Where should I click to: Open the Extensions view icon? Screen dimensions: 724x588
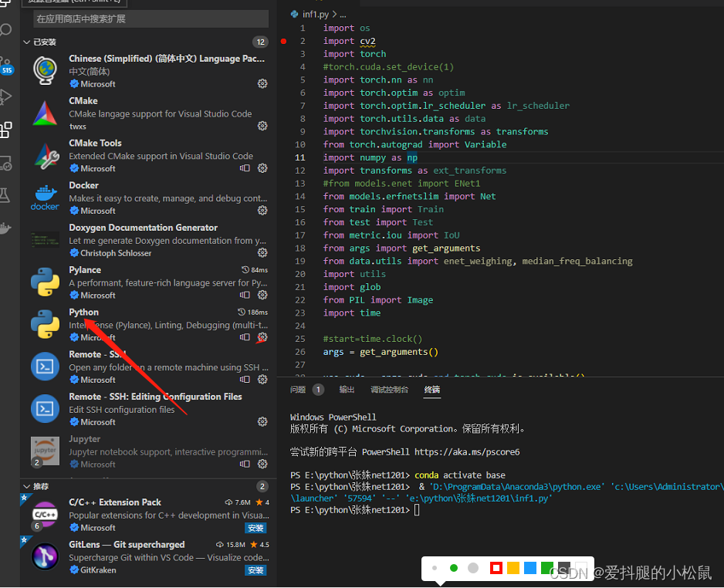point(5,130)
